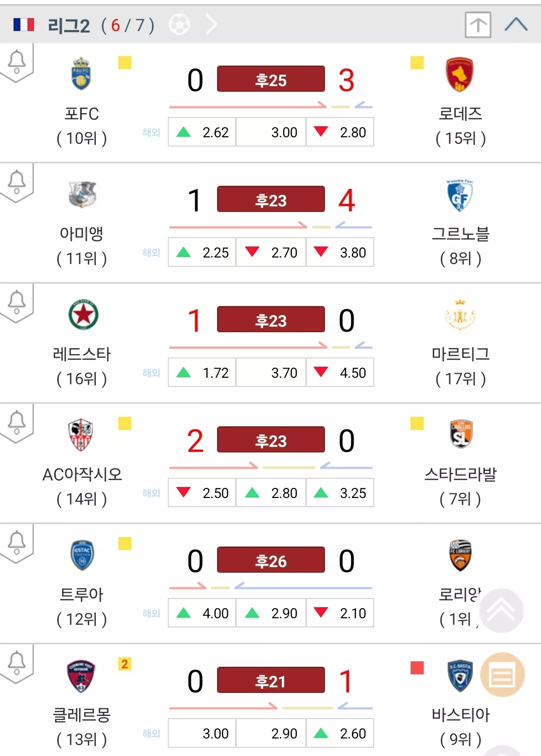Open the ESTAC 트루아 team logo
541x756 pixels.
(x=82, y=555)
